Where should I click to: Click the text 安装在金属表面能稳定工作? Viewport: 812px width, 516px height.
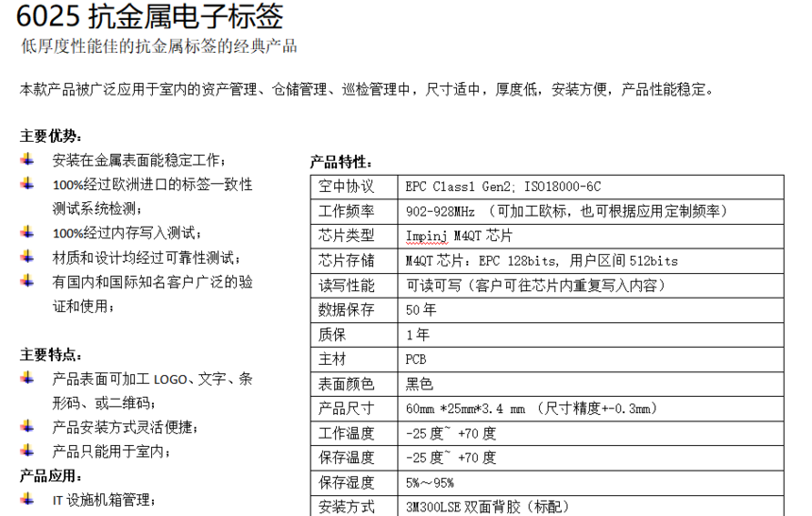[139, 161]
